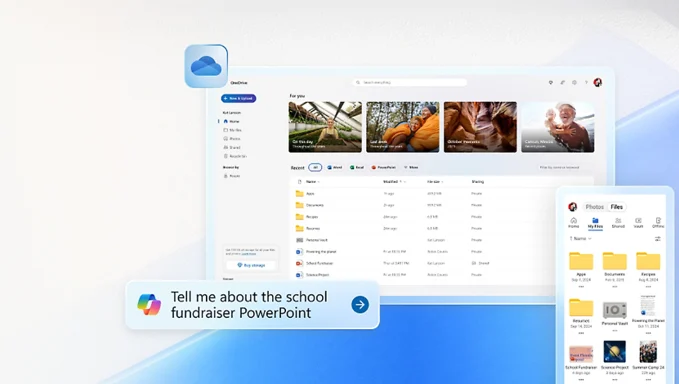Sort by the Modified column header
Screen dimensions: 679x384
click(x=394, y=182)
